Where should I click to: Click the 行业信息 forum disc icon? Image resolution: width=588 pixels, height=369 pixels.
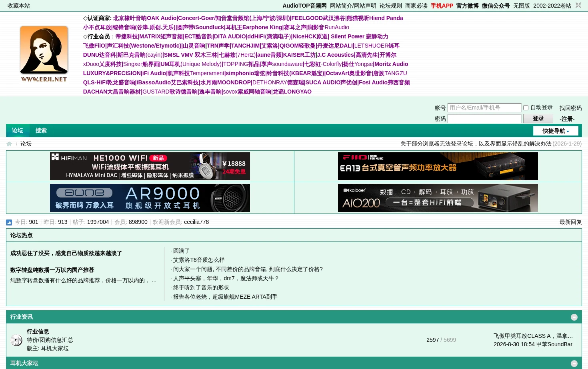pyautogui.click(x=16, y=340)
